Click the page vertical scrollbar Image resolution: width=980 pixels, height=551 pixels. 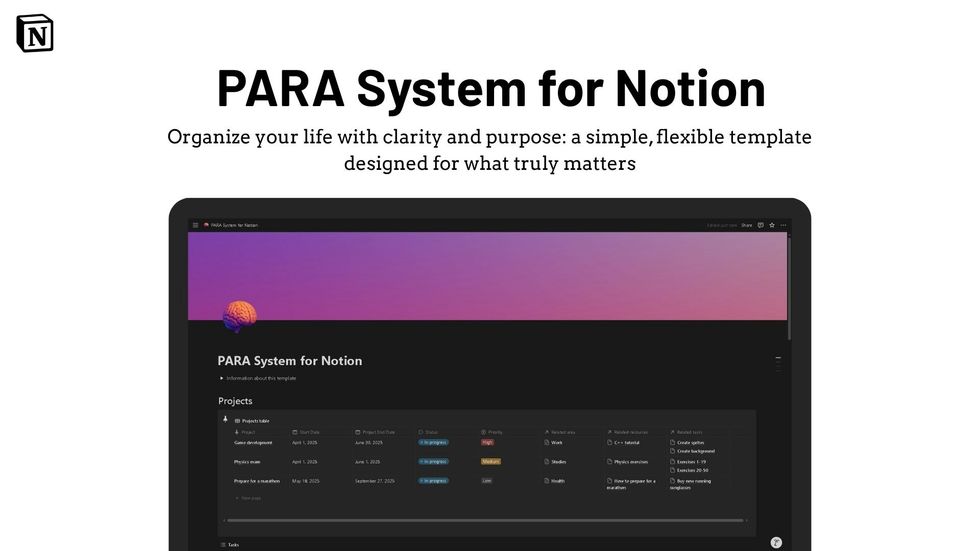coord(789,288)
